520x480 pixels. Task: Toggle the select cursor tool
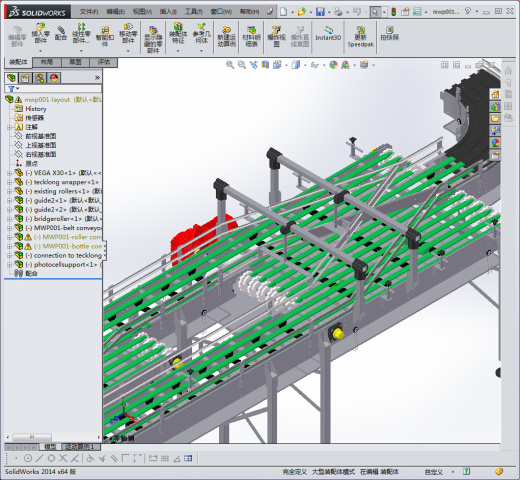375,12
